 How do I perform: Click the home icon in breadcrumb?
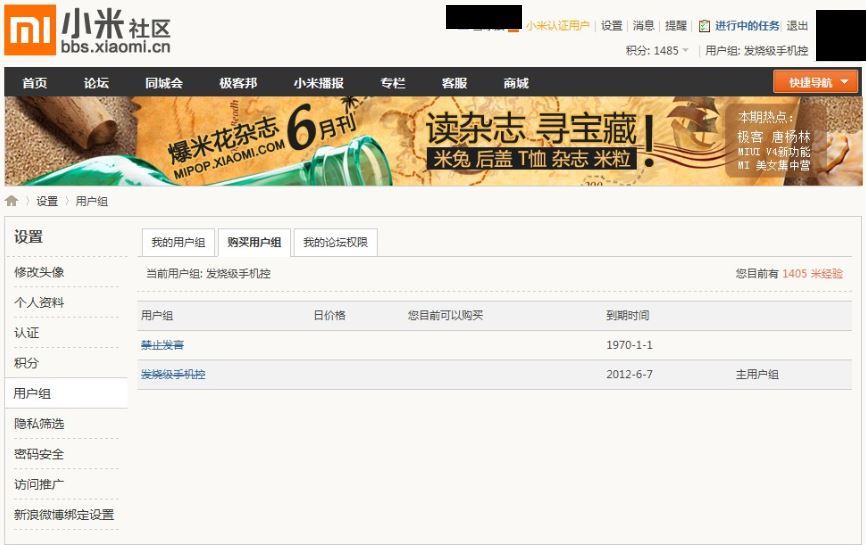tap(12, 201)
